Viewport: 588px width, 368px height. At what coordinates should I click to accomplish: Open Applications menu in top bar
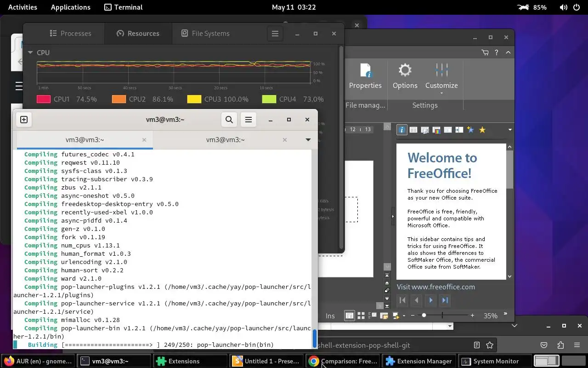[71, 7]
